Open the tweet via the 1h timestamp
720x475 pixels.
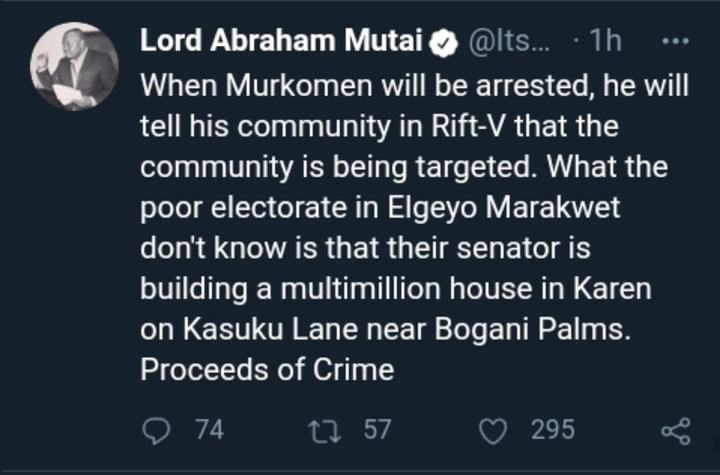(604, 42)
